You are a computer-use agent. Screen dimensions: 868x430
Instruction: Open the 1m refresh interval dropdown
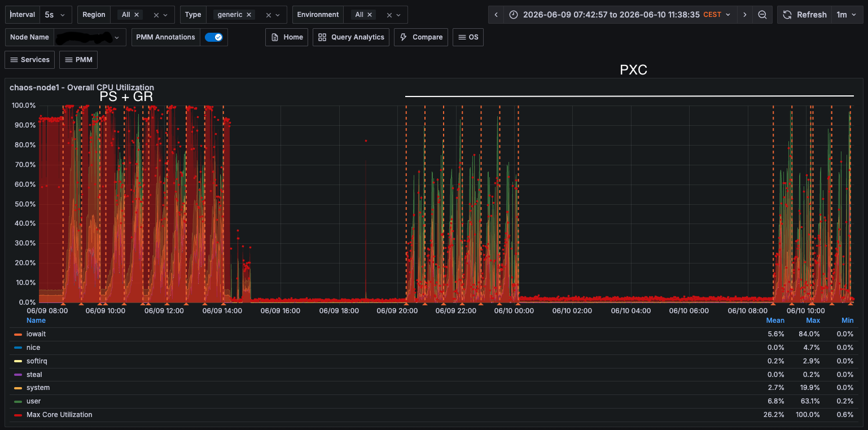[847, 15]
